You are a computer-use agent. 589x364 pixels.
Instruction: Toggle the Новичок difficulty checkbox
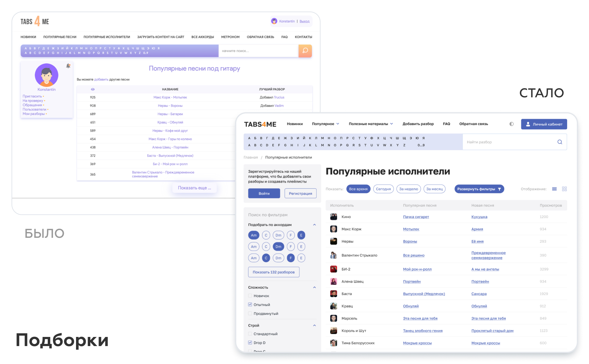tap(250, 296)
